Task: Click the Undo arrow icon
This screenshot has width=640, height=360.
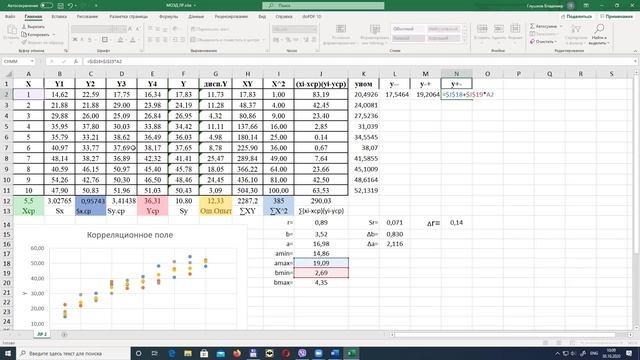Action: point(70,5)
